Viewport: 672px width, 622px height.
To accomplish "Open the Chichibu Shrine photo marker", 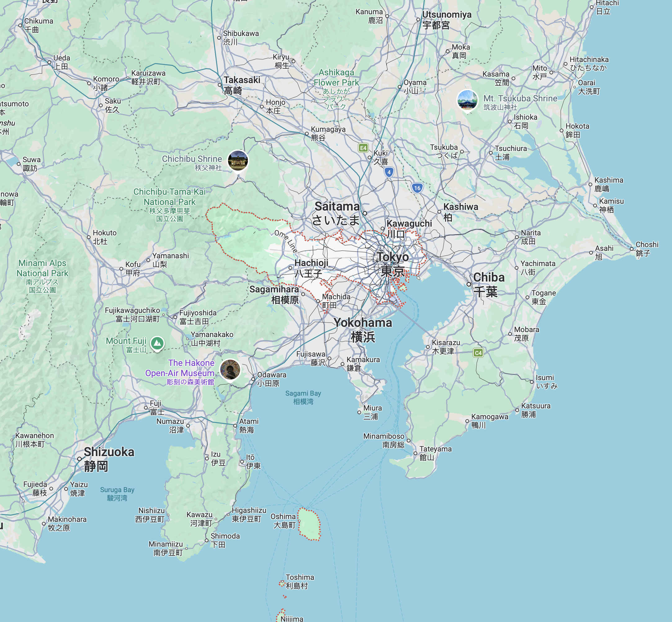I will click(x=238, y=160).
